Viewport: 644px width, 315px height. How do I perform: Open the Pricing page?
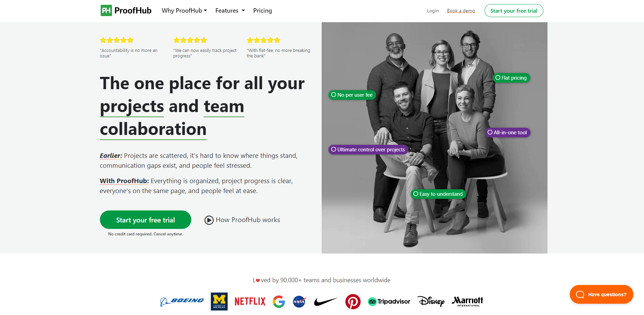tap(262, 11)
